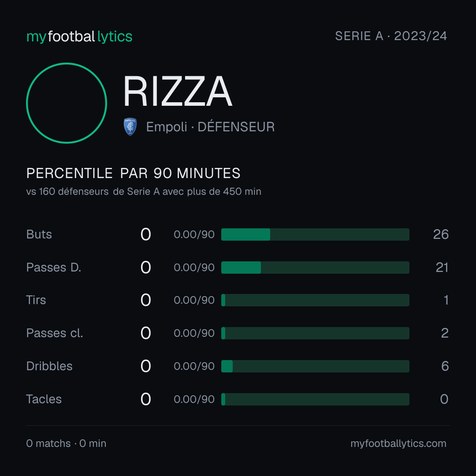Click the Dribbles percentile bar

click(x=315, y=366)
